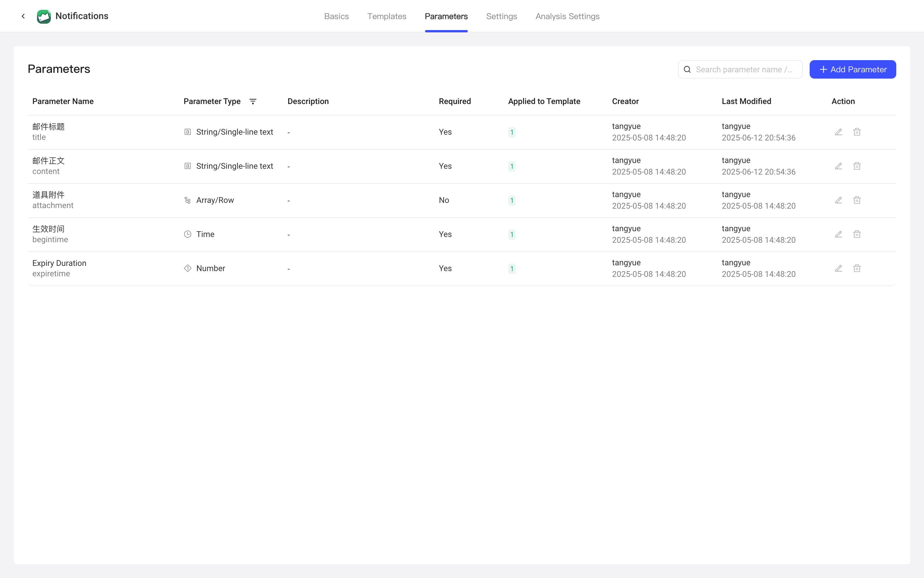Edit the attachment parameter
Image resolution: width=924 pixels, height=578 pixels.
(839, 200)
